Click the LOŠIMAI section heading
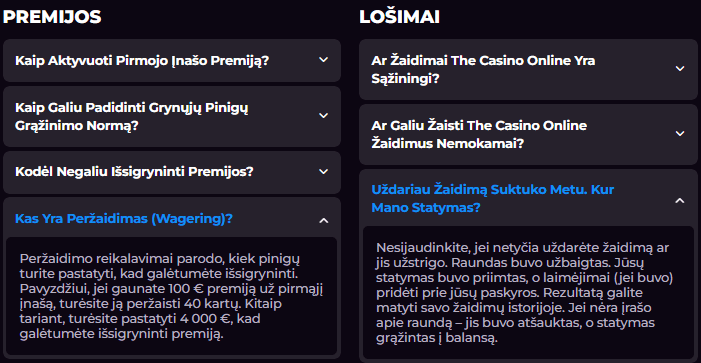701x363 pixels. 399,17
